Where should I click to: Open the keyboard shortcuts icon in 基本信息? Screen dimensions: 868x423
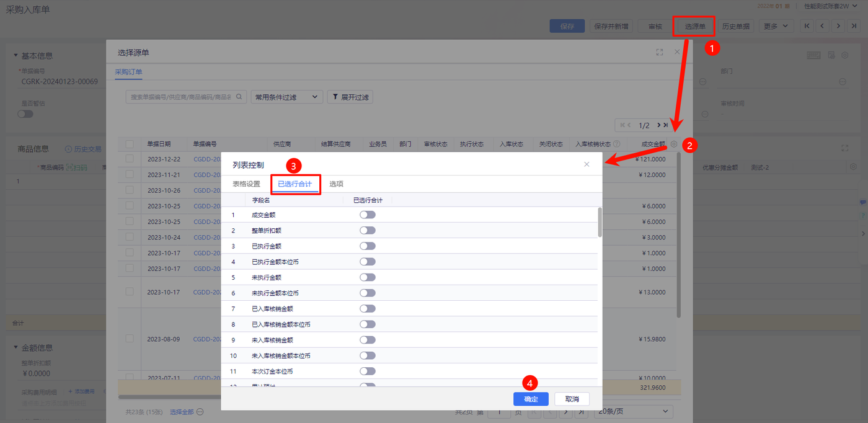click(814, 55)
